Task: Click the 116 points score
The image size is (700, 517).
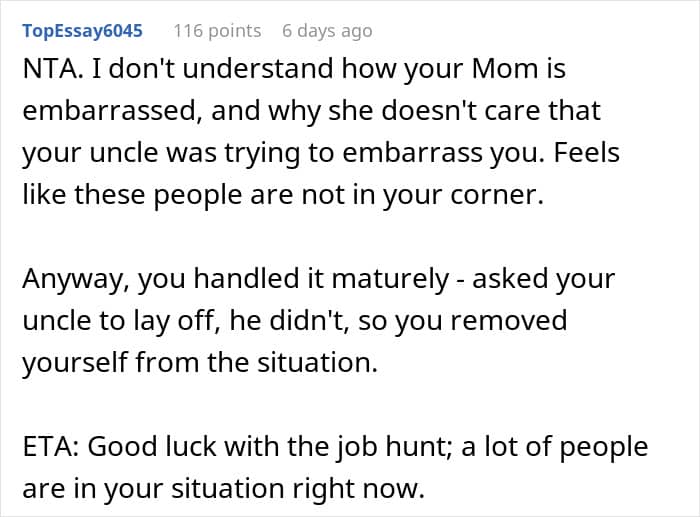Action: (217, 30)
